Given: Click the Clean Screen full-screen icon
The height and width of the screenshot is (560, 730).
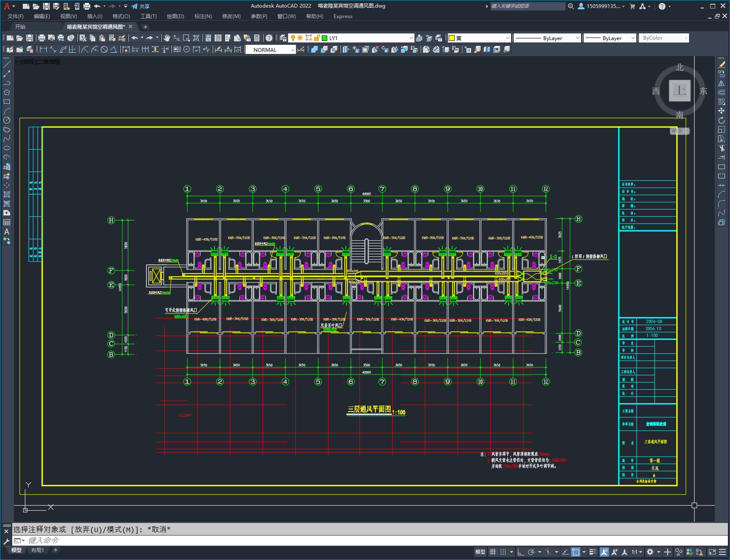Looking at the screenshot, I should pyautogui.click(x=712, y=552).
